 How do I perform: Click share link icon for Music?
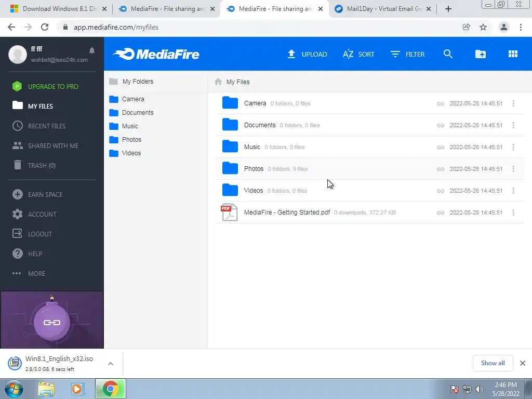point(441,147)
